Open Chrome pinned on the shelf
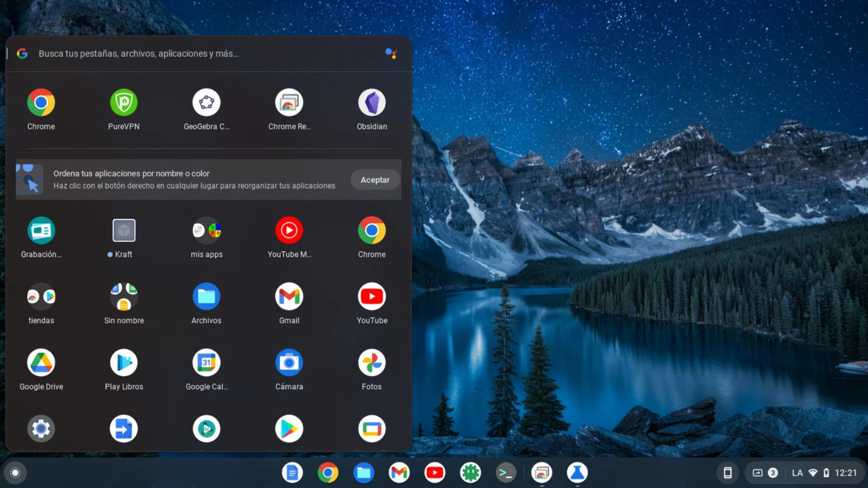Screen dimensions: 868x488 click(328, 473)
